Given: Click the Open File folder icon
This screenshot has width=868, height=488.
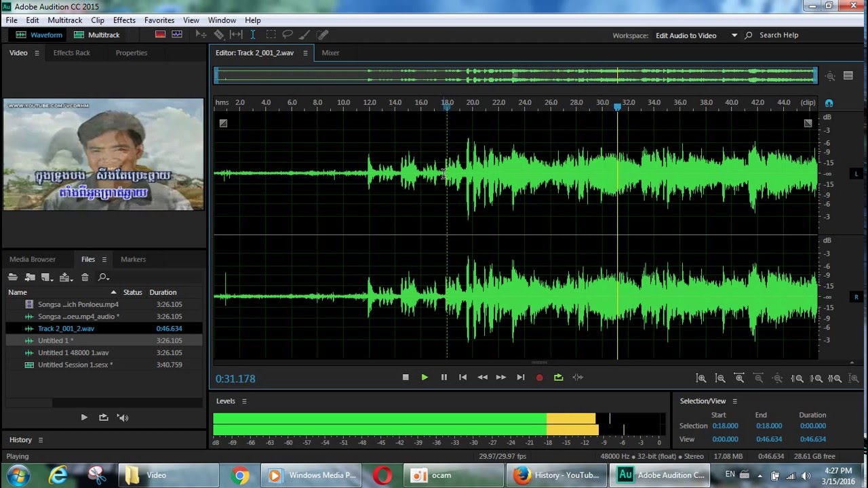Looking at the screenshot, I should tap(12, 277).
